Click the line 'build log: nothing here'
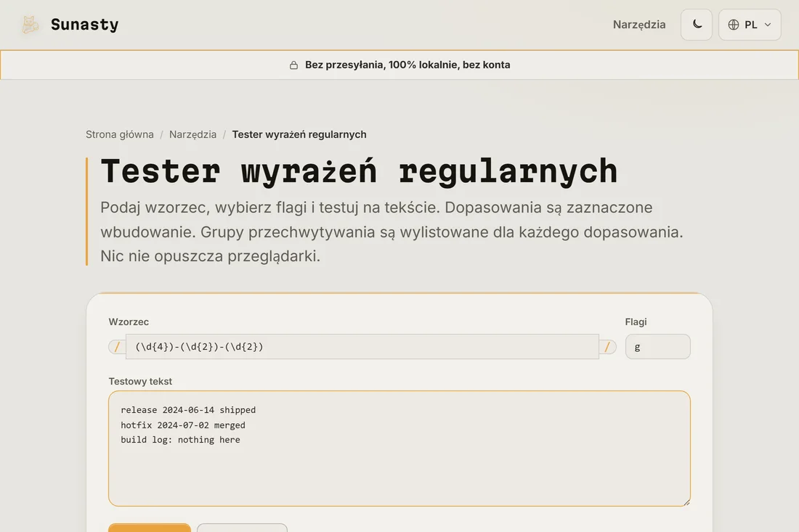Screen dimensions: 799x532 (180, 440)
